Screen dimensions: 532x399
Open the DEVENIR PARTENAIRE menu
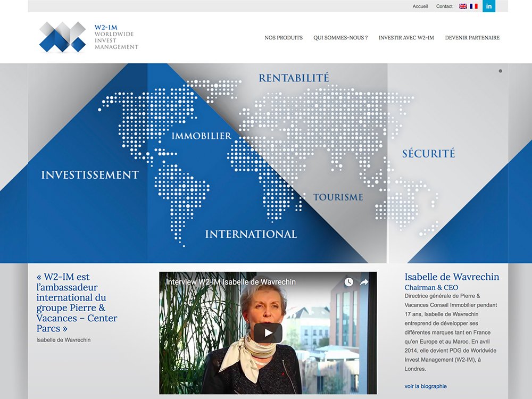point(472,38)
